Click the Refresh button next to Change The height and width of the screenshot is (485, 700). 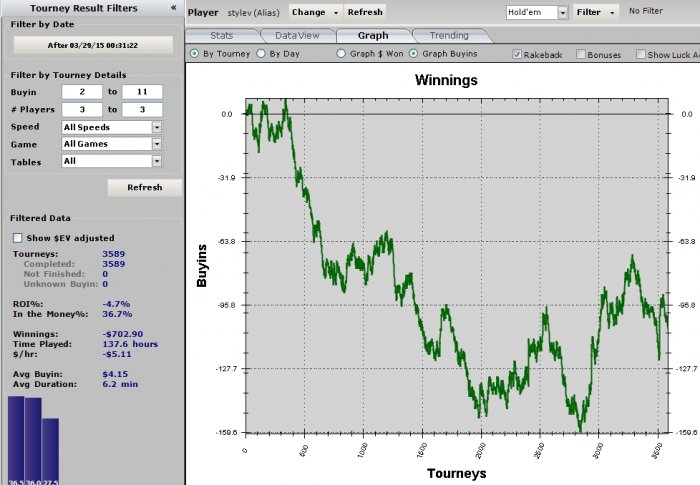click(365, 12)
